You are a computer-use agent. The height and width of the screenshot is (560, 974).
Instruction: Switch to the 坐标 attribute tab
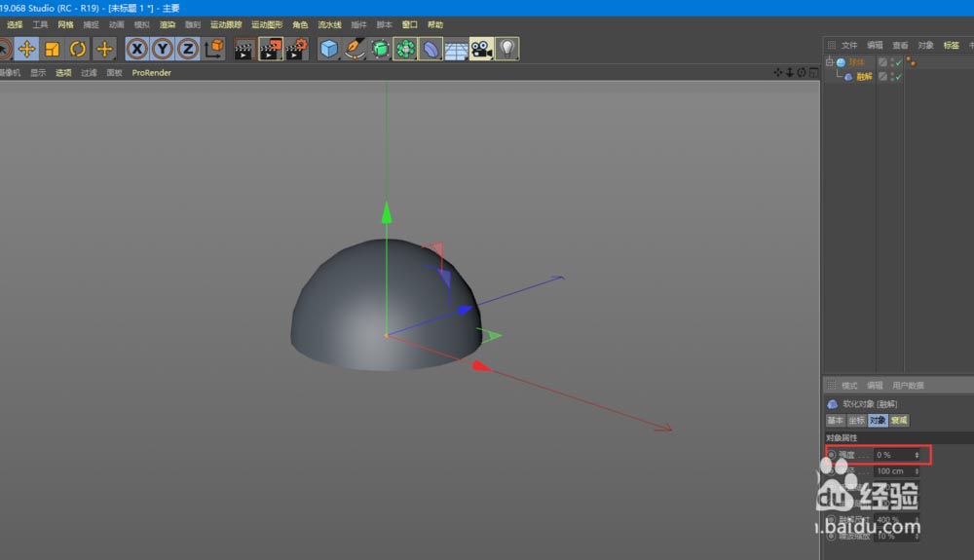tap(856, 421)
